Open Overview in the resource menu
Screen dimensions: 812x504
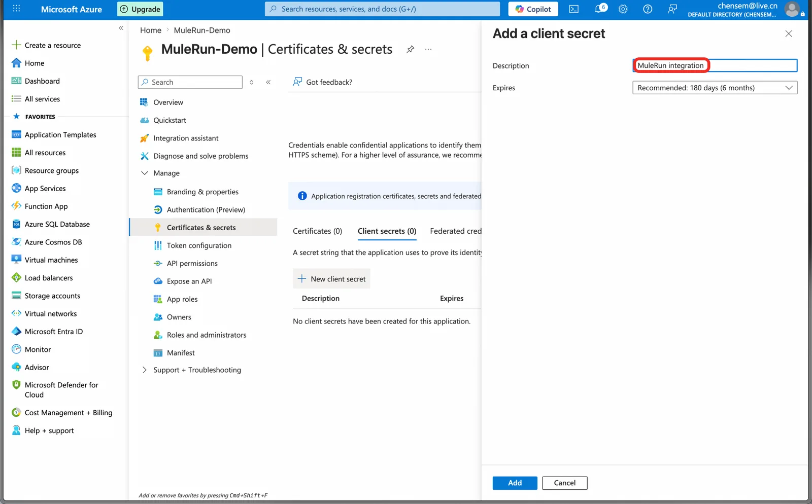click(x=168, y=102)
